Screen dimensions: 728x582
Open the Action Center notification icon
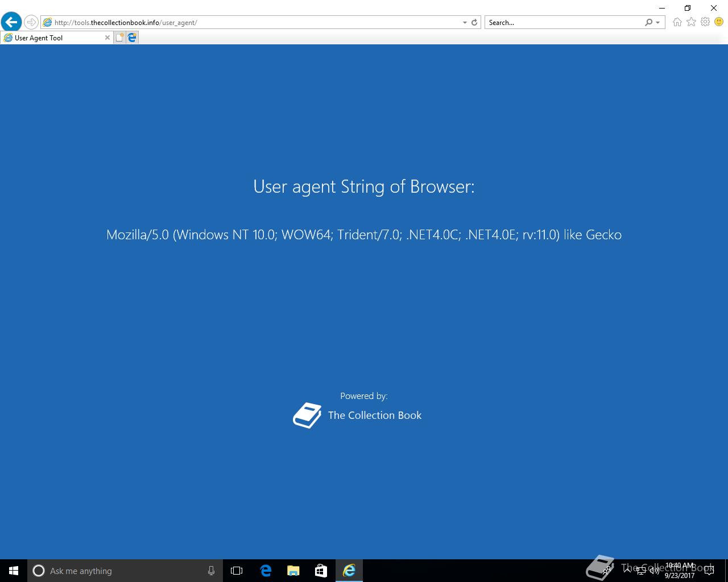709,571
